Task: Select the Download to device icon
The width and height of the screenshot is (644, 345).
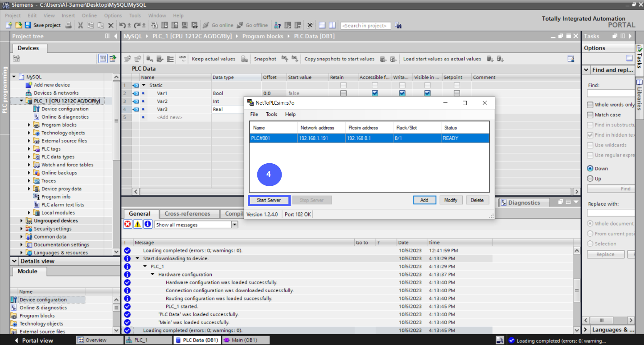Action: click(x=165, y=25)
